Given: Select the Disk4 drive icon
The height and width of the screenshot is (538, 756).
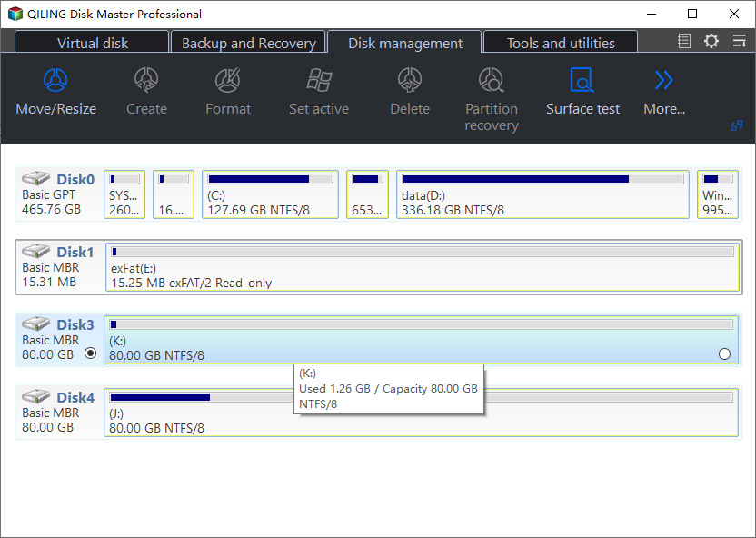Looking at the screenshot, I should pyautogui.click(x=35, y=396).
